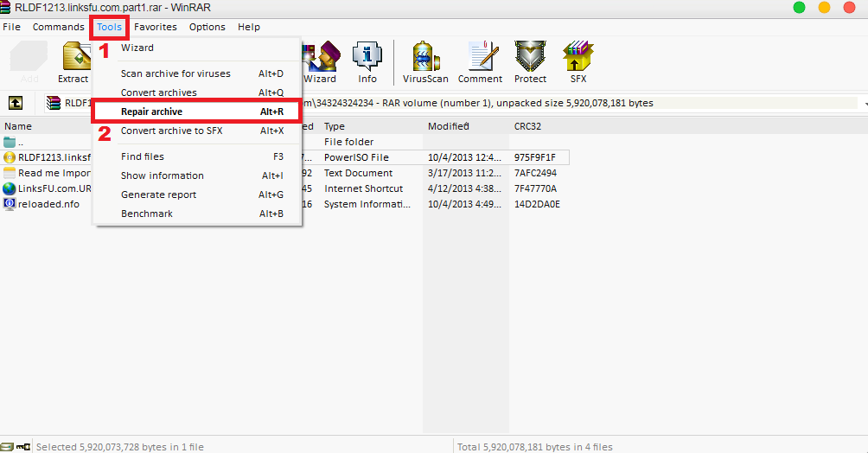The image size is (868, 453).
Task: Sort by the Modified column header
Action: [448, 126]
